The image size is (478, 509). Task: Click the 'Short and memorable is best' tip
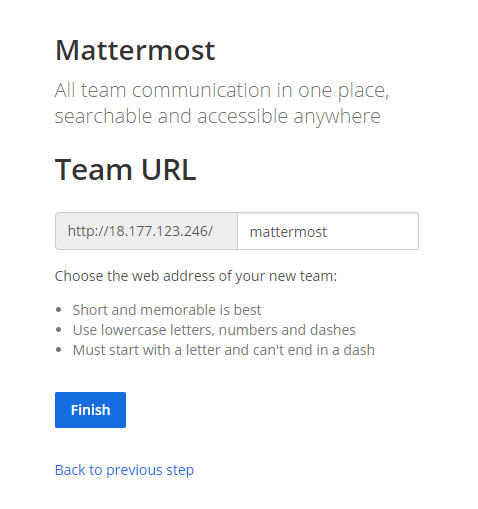(x=167, y=310)
